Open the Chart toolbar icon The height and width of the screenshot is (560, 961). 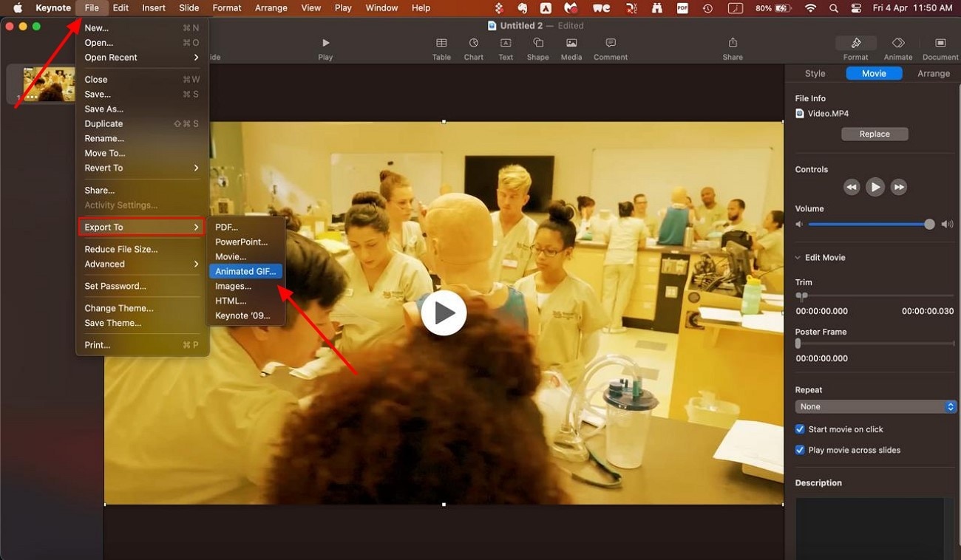[474, 49]
